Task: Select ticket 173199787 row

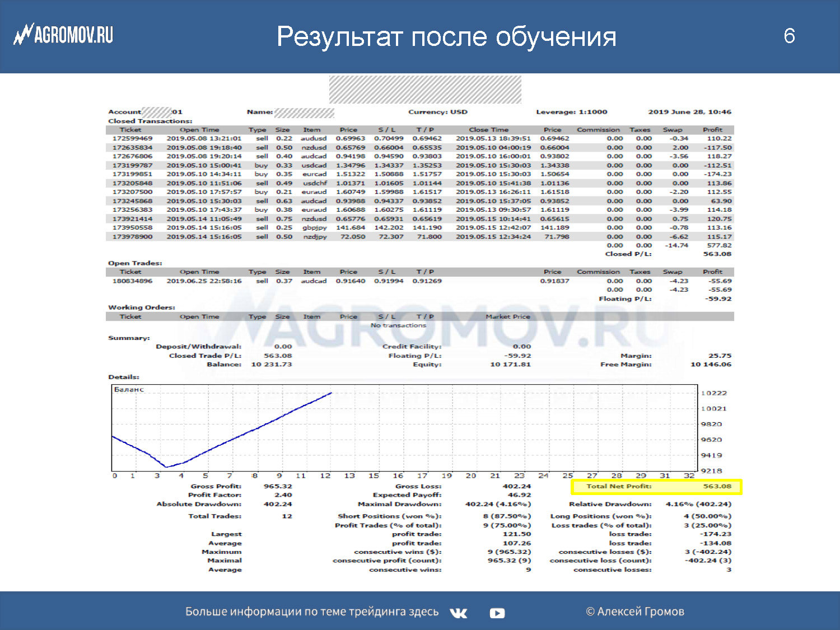Action: [419, 165]
